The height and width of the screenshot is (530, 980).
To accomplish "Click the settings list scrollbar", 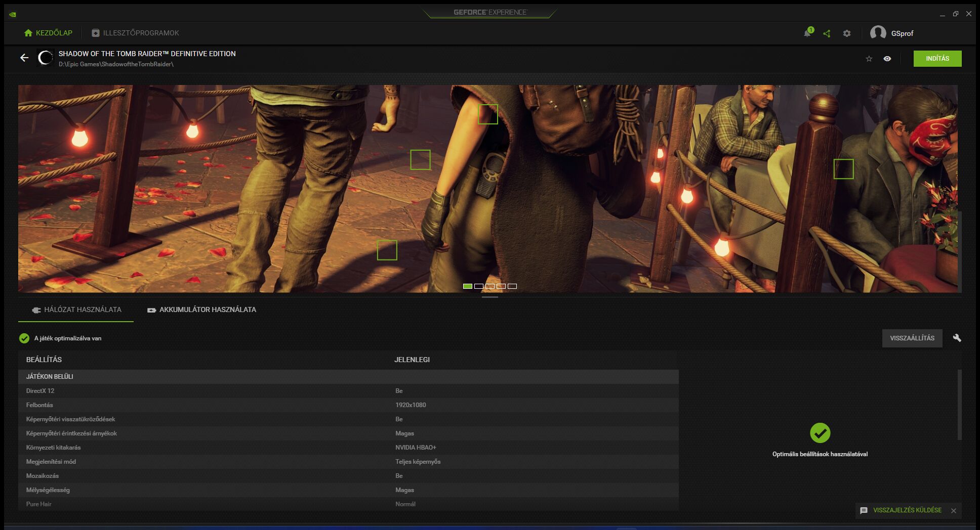I will [x=959, y=405].
